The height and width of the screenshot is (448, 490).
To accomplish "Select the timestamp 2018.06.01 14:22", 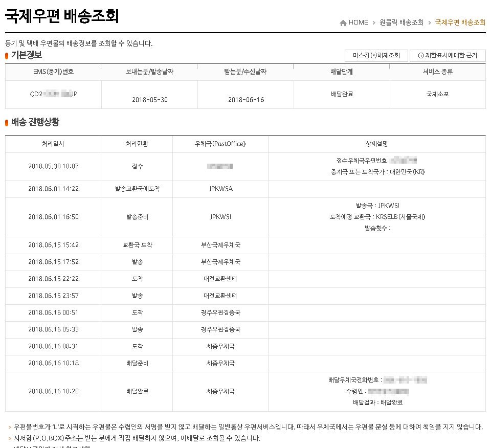I will coord(53,189).
